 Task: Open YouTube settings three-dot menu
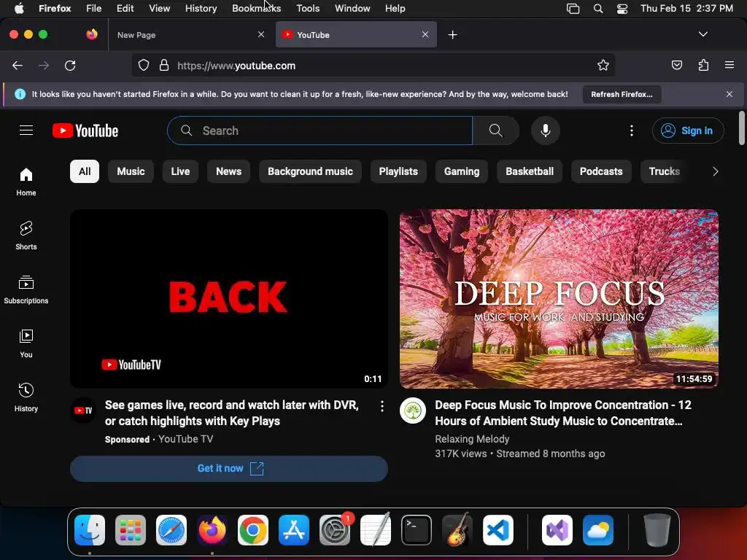pos(632,131)
